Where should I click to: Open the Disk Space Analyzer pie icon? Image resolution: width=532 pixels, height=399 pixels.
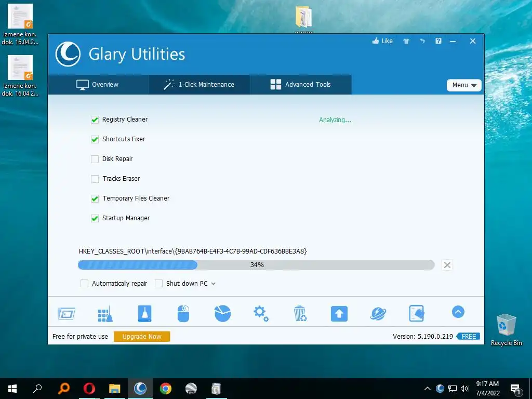pos(222,313)
